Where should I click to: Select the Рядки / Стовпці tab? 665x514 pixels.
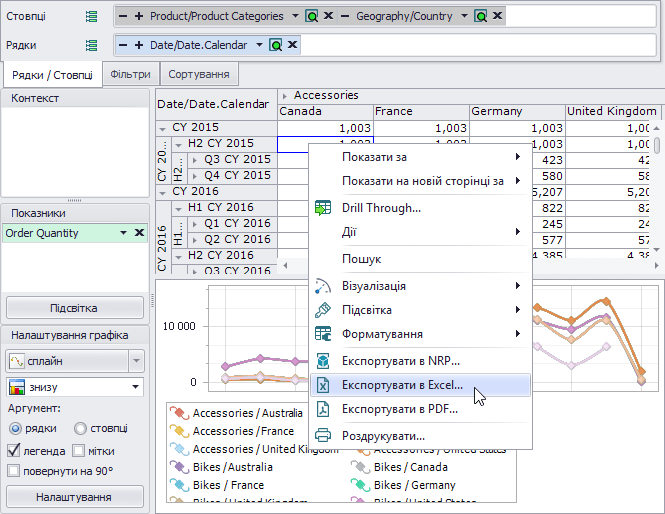pos(52,75)
